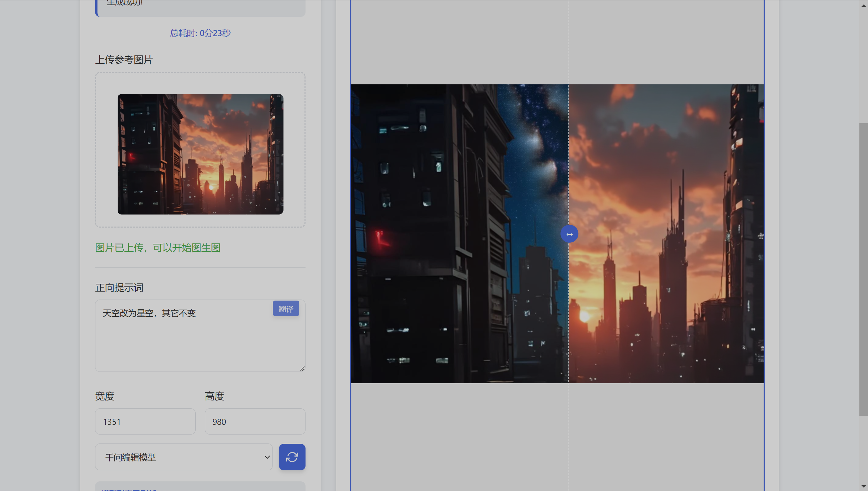Image resolution: width=868 pixels, height=491 pixels.
Task: Click the page vertical scrollbar thumb
Action: [863, 269]
